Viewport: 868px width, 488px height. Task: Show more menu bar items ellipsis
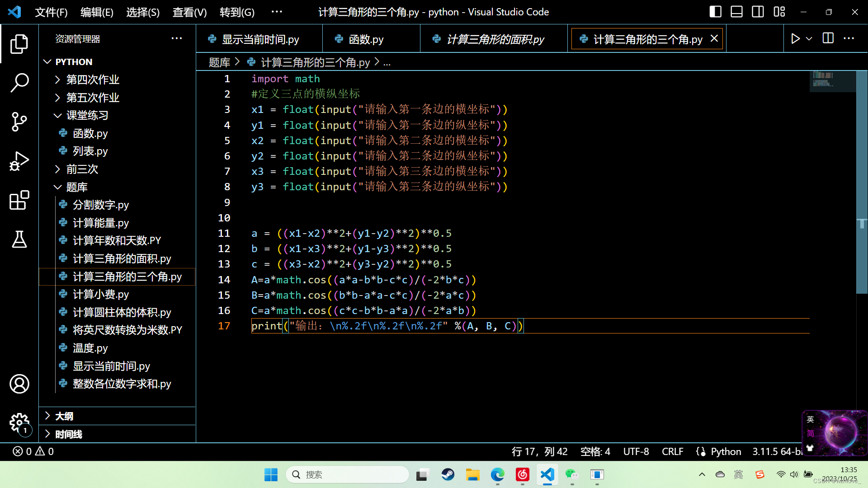coord(277,12)
